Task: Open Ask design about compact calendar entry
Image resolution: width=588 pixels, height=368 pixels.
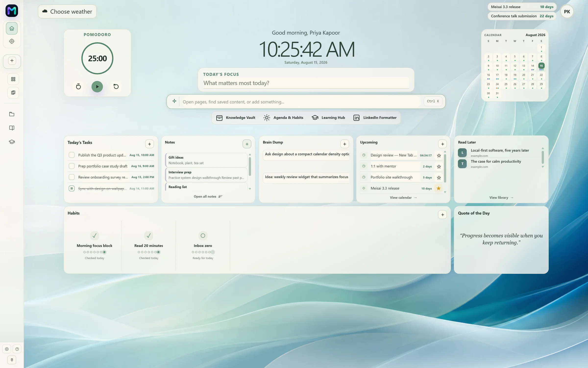Action: (306, 155)
